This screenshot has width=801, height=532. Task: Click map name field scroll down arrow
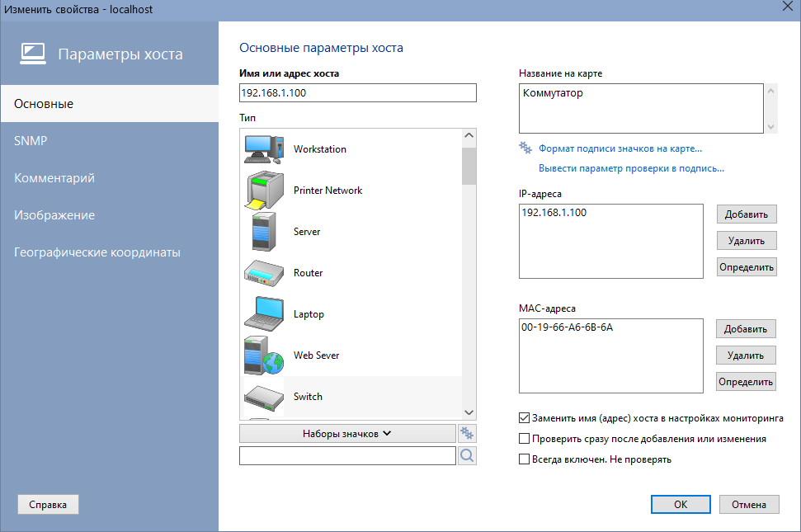(x=770, y=127)
